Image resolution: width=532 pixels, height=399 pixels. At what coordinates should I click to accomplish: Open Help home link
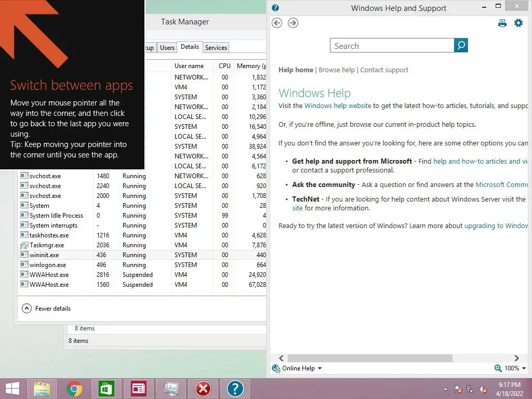point(296,70)
